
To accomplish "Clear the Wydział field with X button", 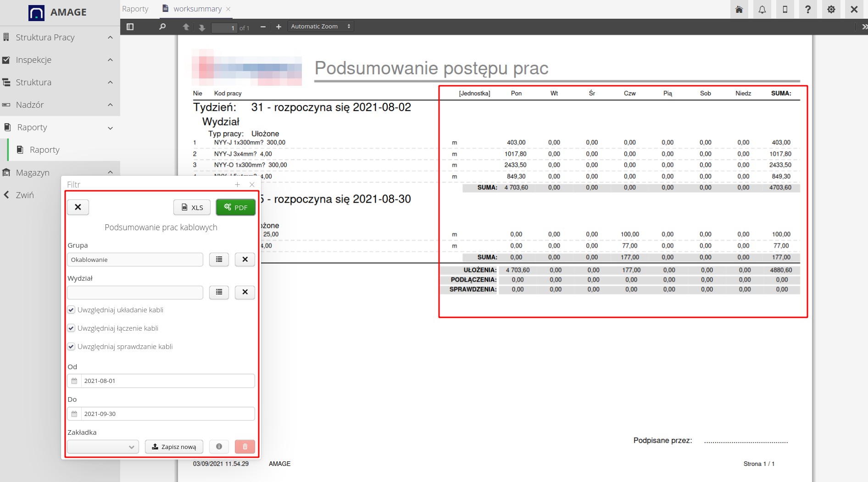I will click(x=245, y=292).
